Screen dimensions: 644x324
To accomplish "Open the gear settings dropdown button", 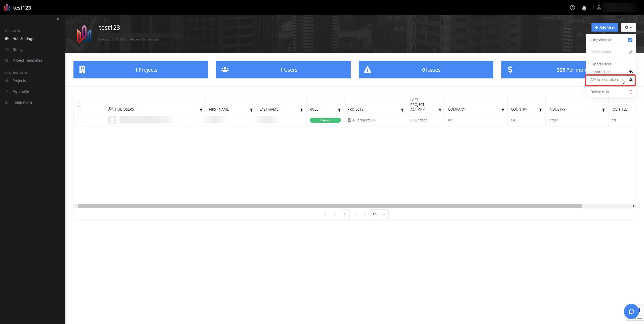I will tap(628, 27).
